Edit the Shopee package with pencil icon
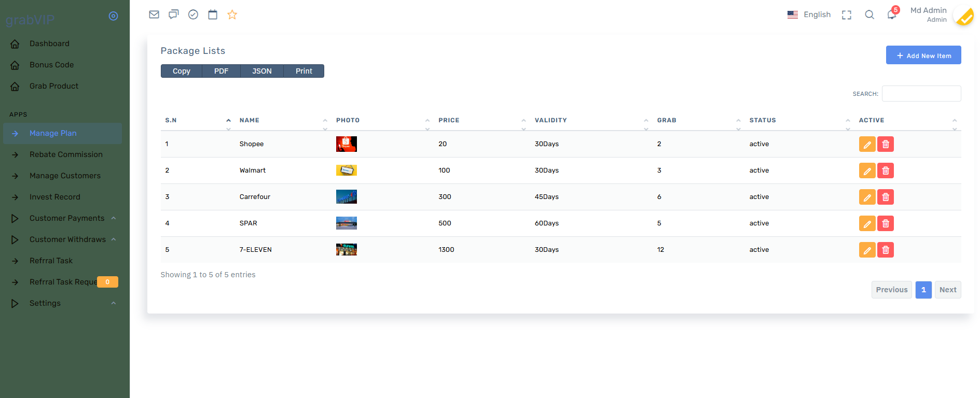980x398 pixels. click(x=867, y=144)
